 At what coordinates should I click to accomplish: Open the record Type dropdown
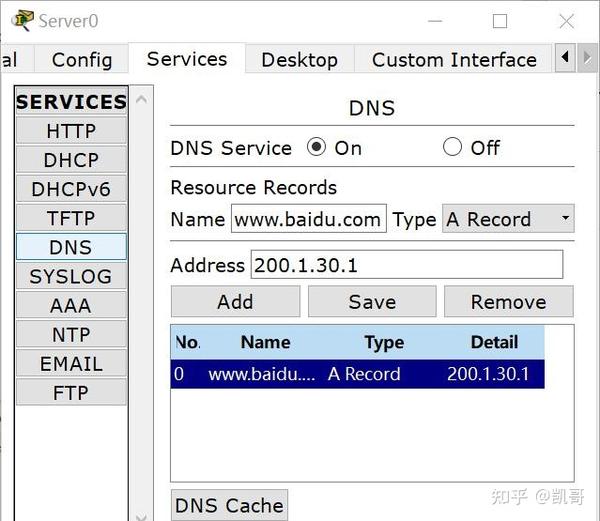pos(508,219)
